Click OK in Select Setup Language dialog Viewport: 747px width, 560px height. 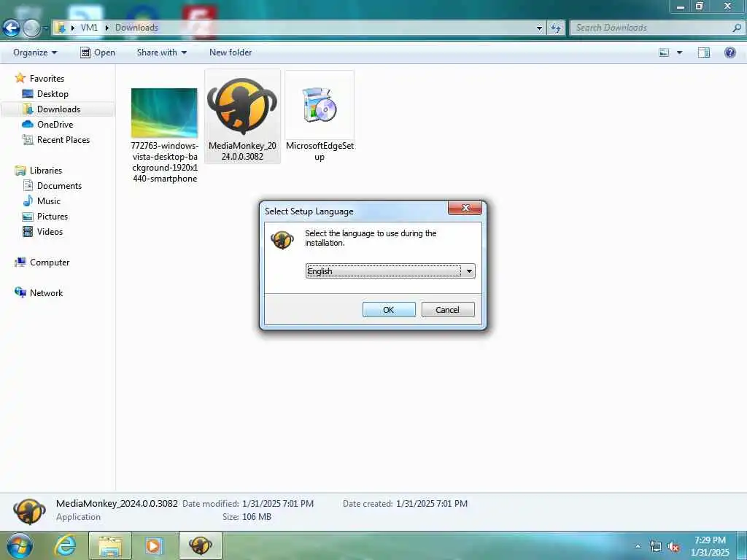[x=389, y=309]
